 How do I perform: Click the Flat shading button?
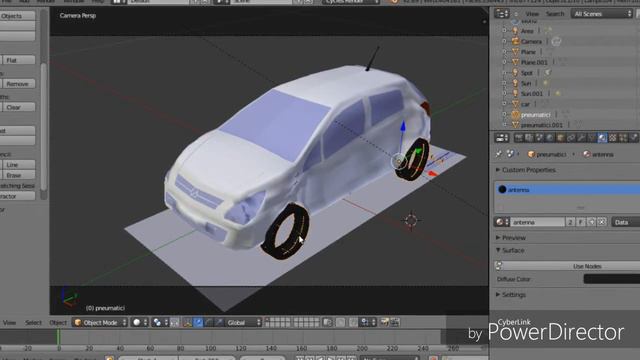(18, 60)
